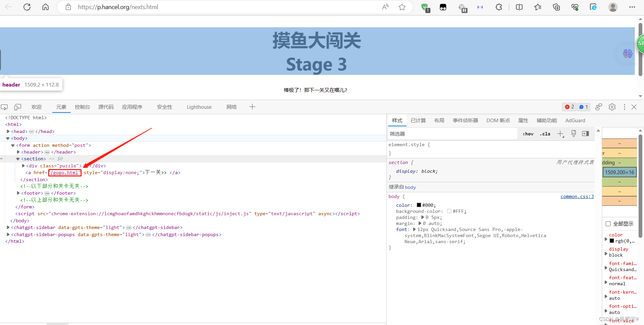Expand the chatgpt-sidebar-popups element node

point(8,234)
